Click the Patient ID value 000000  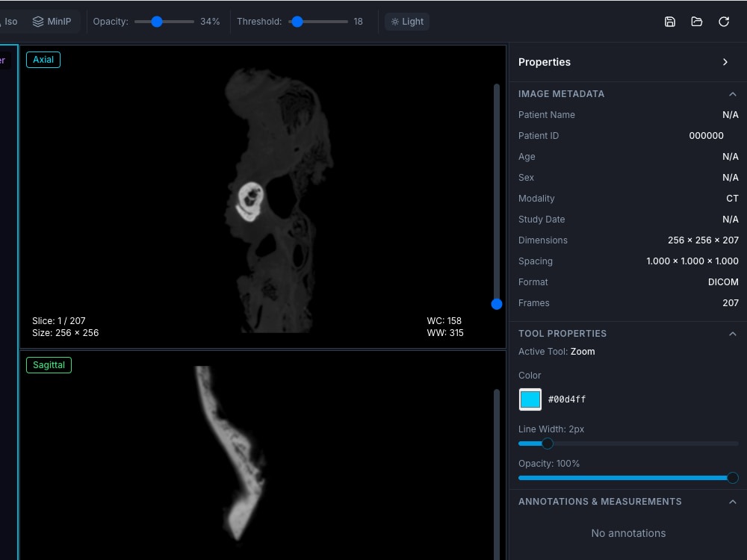coord(706,136)
